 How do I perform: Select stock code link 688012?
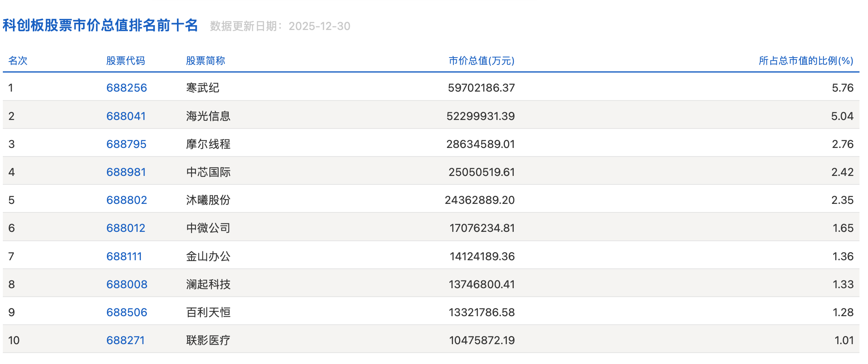coord(126,228)
